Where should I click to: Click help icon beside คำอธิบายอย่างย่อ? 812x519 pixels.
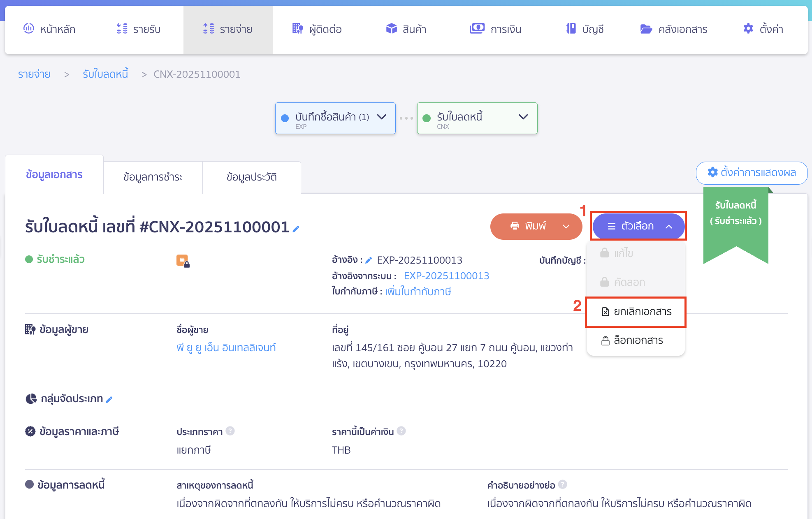tap(563, 484)
